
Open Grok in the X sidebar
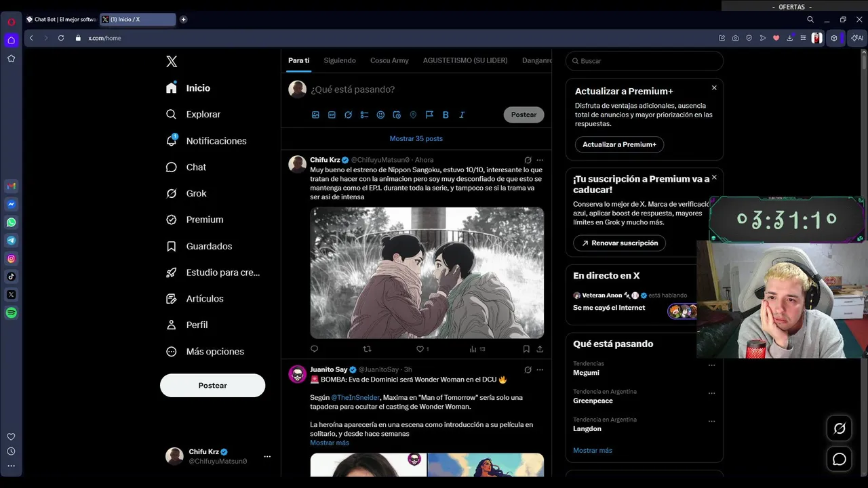(x=186, y=193)
